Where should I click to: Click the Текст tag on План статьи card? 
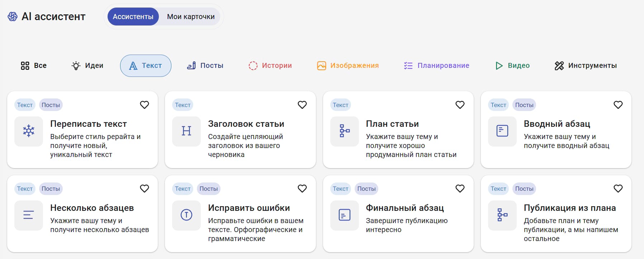[340, 105]
